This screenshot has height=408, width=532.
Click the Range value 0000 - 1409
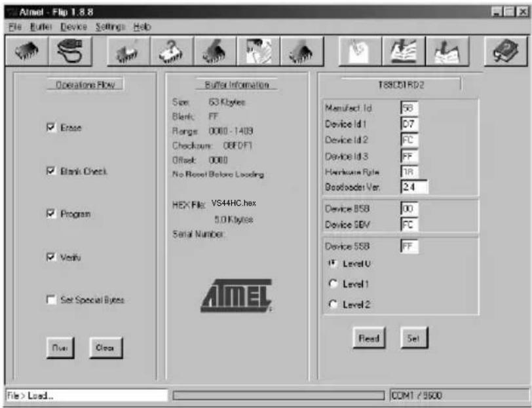[231, 131]
